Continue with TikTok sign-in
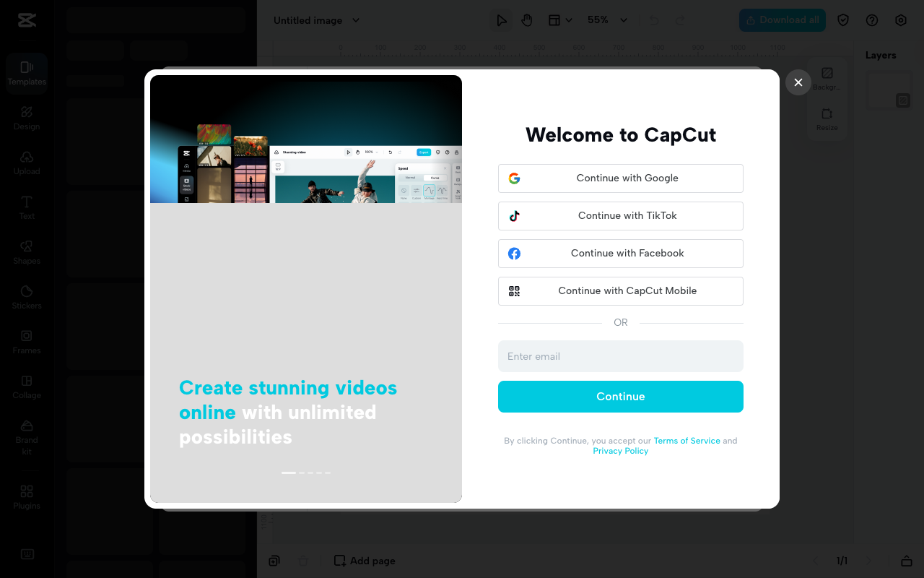Screen dimensions: 924x578 pos(621,216)
